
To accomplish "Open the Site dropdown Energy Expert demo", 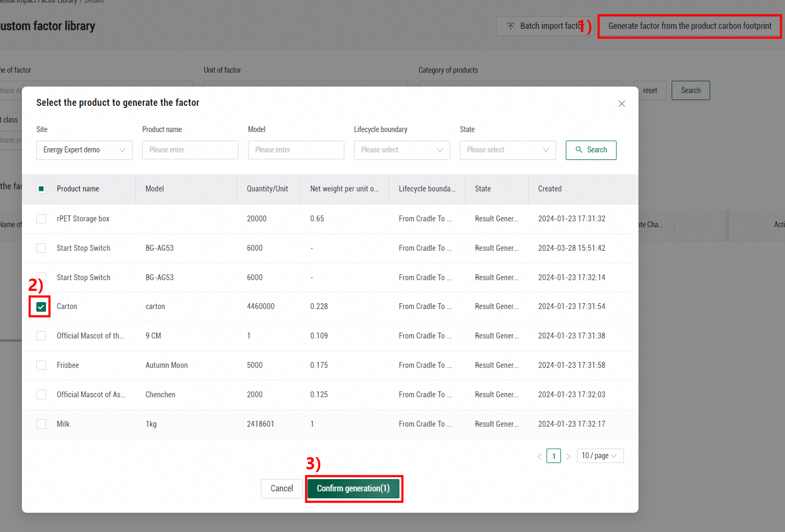I will point(84,150).
